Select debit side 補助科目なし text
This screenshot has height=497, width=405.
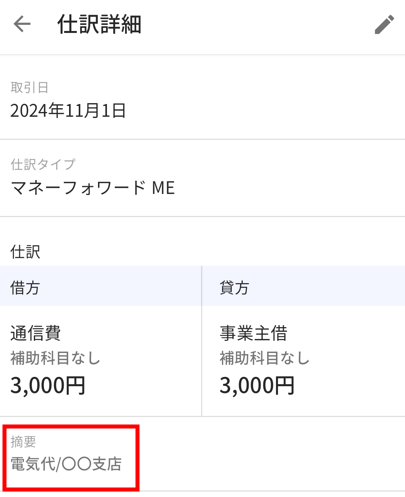click(x=55, y=358)
